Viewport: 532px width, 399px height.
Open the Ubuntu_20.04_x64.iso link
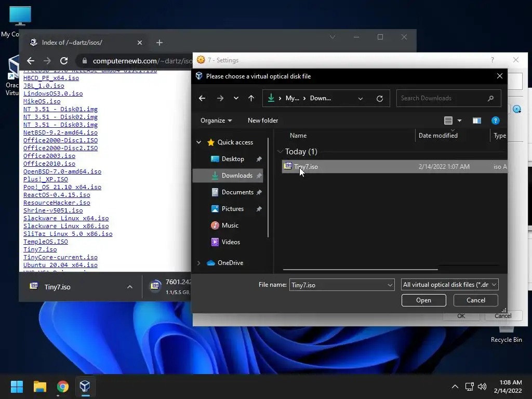(x=60, y=265)
